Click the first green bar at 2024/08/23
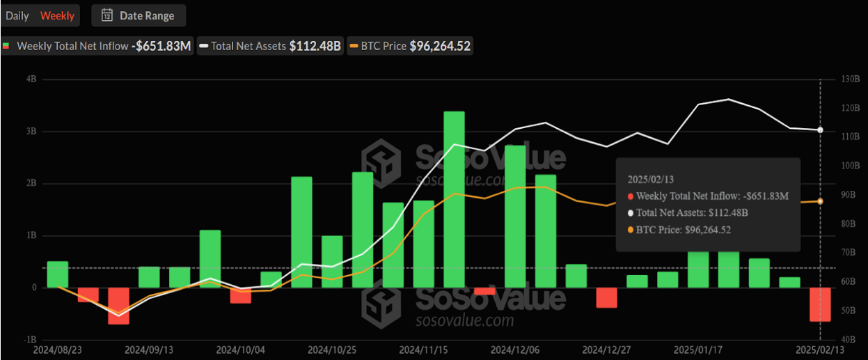Image resolution: width=868 pixels, height=360 pixels. pyautogui.click(x=58, y=274)
